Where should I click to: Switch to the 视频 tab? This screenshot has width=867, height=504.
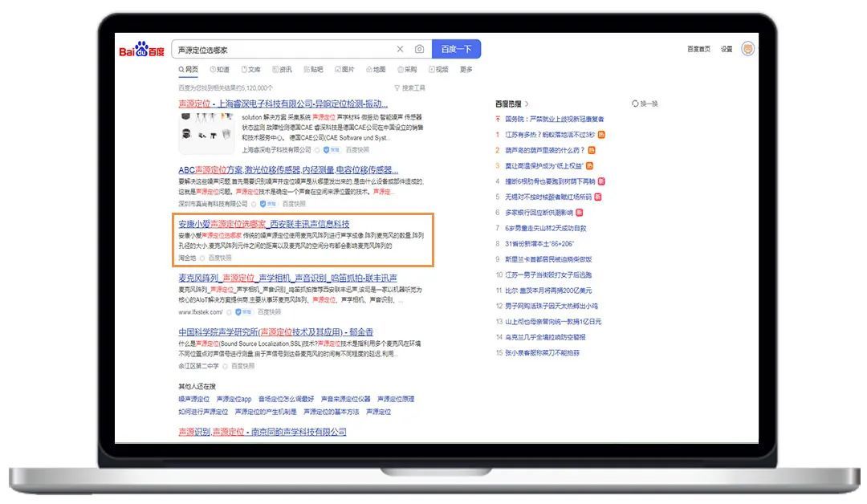(x=438, y=70)
